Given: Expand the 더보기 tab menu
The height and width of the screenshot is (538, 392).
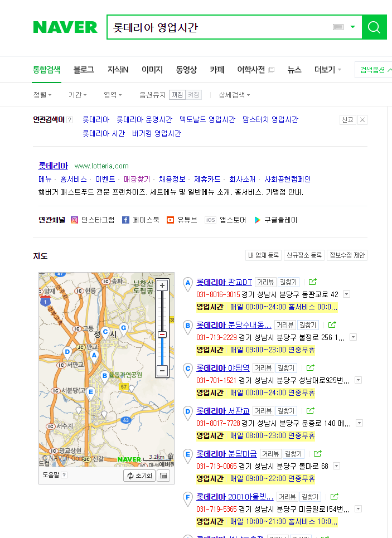Looking at the screenshot, I should 327,70.
